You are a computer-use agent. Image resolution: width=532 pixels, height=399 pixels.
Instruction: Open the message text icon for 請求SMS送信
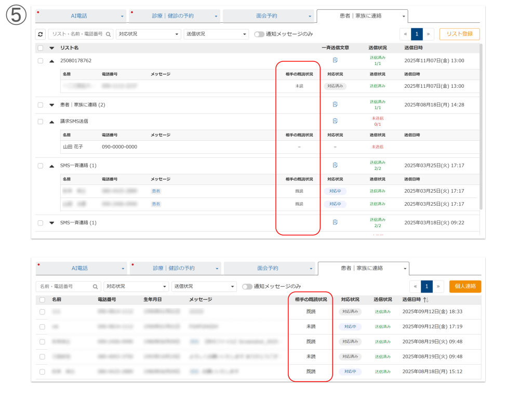335,121
